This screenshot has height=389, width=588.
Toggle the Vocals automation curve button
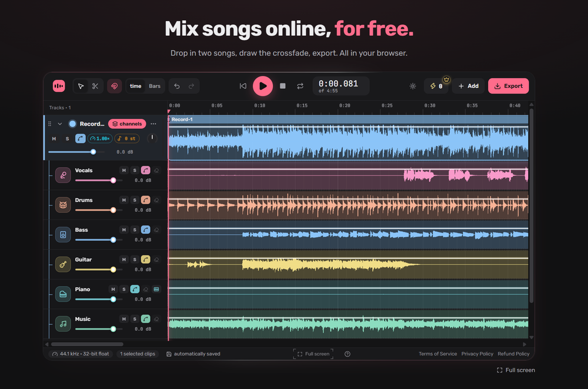[145, 171]
